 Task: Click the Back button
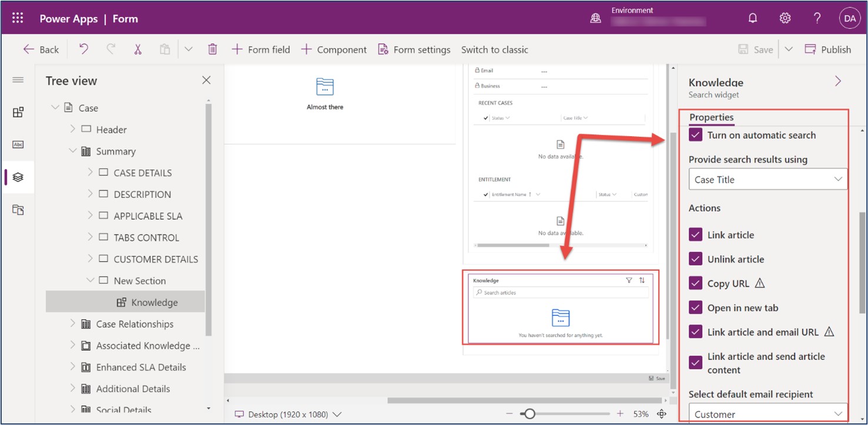click(x=41, y=49)
